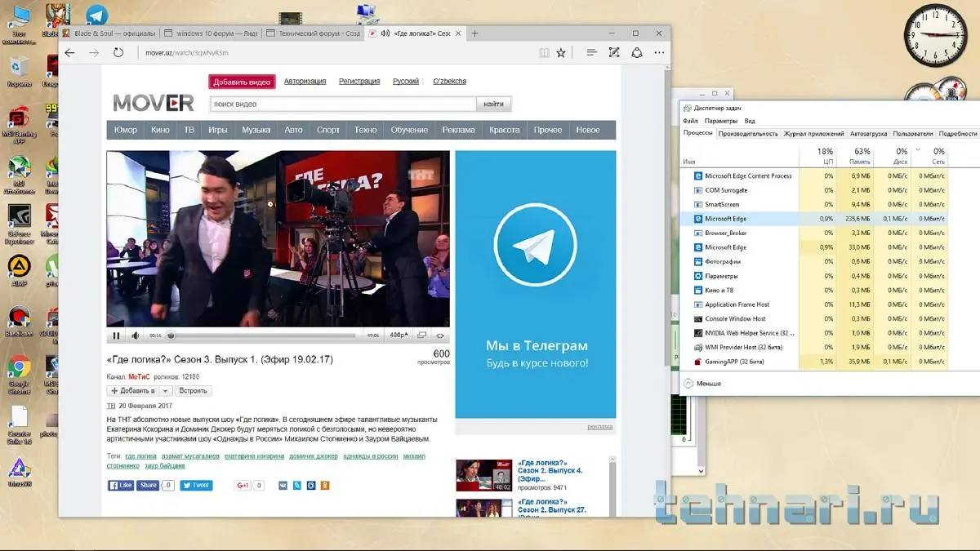The height and width of the screenshot is (551, 980).
Task: Open Task Manager 'Параметры' menu
Action: point(721,121)
